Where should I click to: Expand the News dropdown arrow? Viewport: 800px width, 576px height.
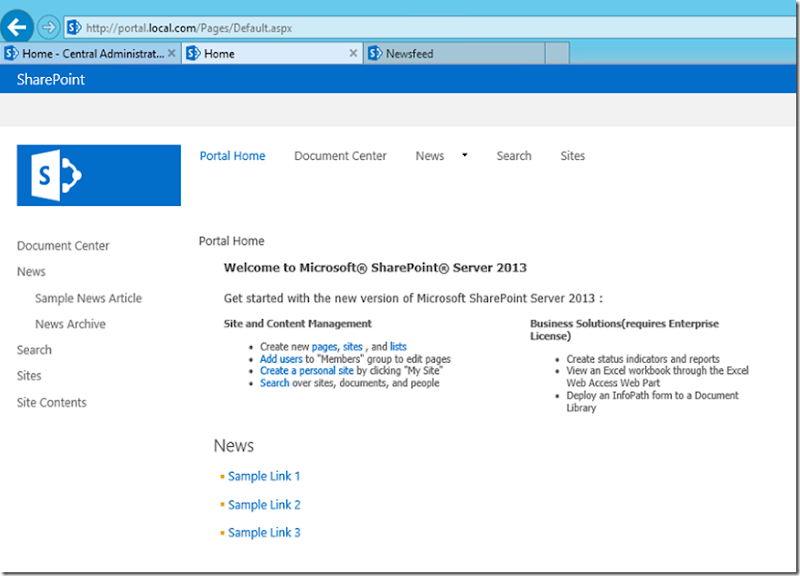tap(464, 155)
